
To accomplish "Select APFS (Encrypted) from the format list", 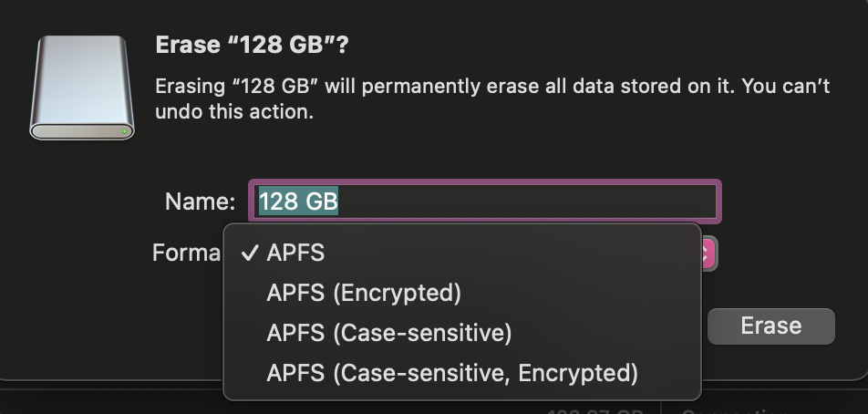I will coord(363,293).
